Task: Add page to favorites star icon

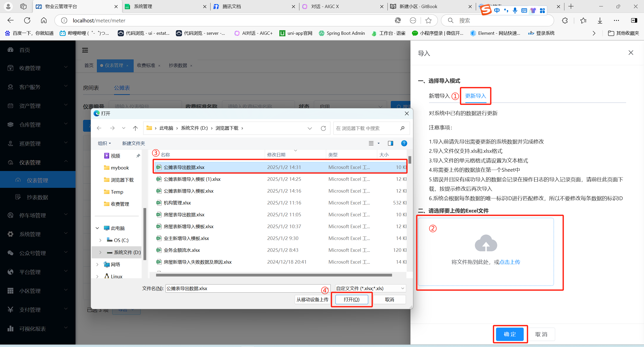Action: pyautogui.click(x=428, y=20)
